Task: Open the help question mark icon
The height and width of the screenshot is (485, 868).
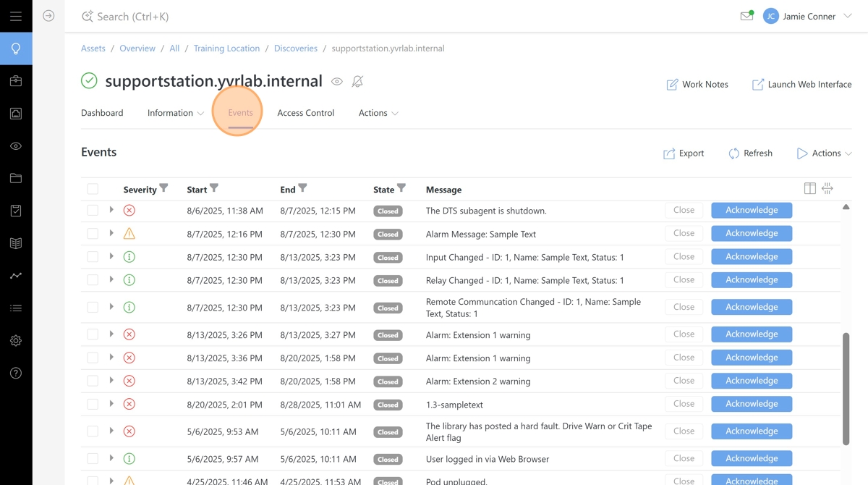Action: coord(16,374)
